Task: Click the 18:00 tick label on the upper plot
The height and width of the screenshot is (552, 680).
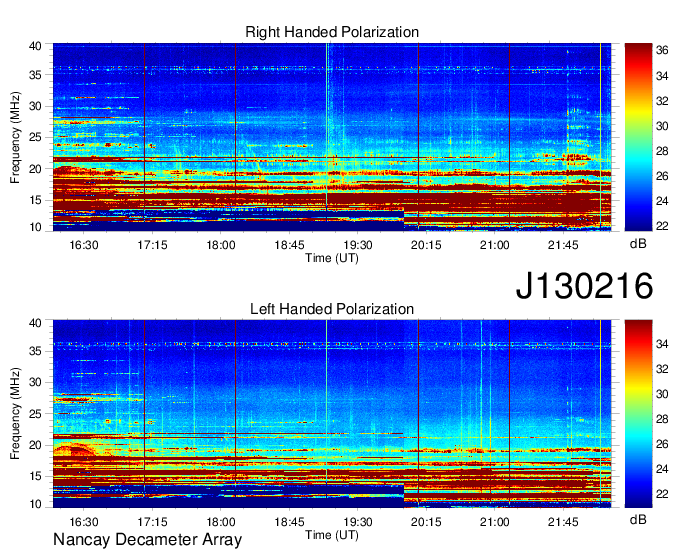Action: 221,245
